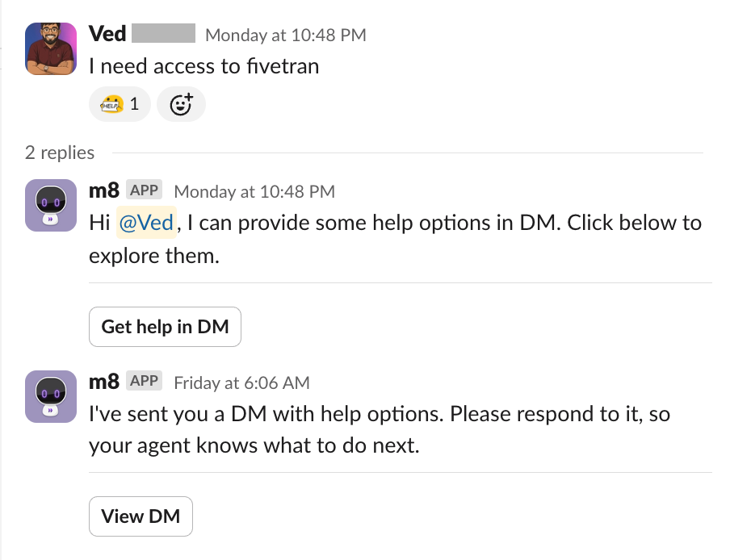Click the View DM button
Image resolution: width=730 pixels, height=560 pixels.
point(141,516)
